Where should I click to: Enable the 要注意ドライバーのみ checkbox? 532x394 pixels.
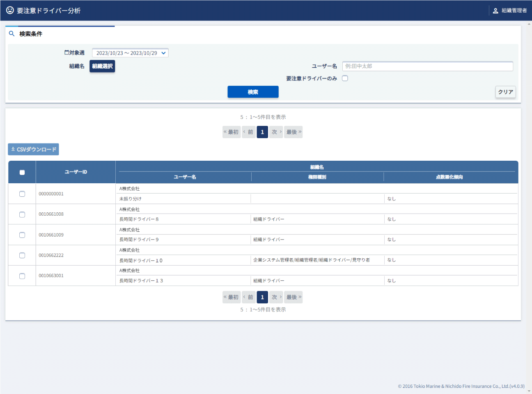click(345, 78)
